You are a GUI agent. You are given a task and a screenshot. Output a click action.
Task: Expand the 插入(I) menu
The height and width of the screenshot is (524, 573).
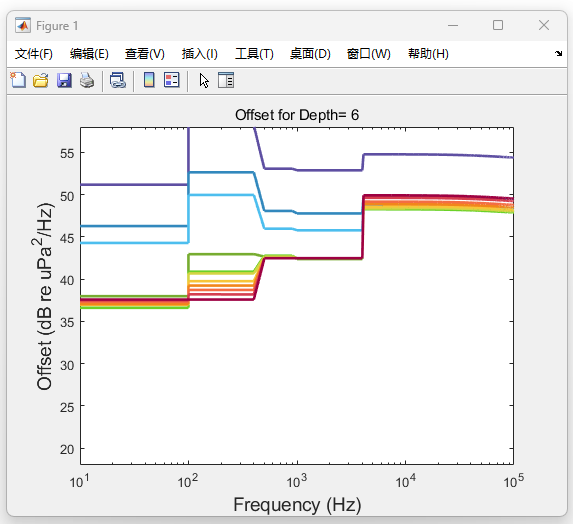pyautogui.click(x=200, y=54)
